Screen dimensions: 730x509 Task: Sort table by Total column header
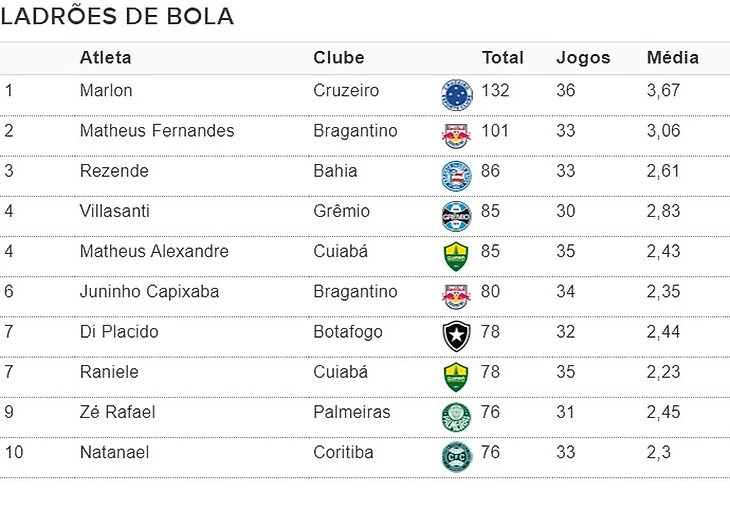pyautogui.click(x=502, y=58)
